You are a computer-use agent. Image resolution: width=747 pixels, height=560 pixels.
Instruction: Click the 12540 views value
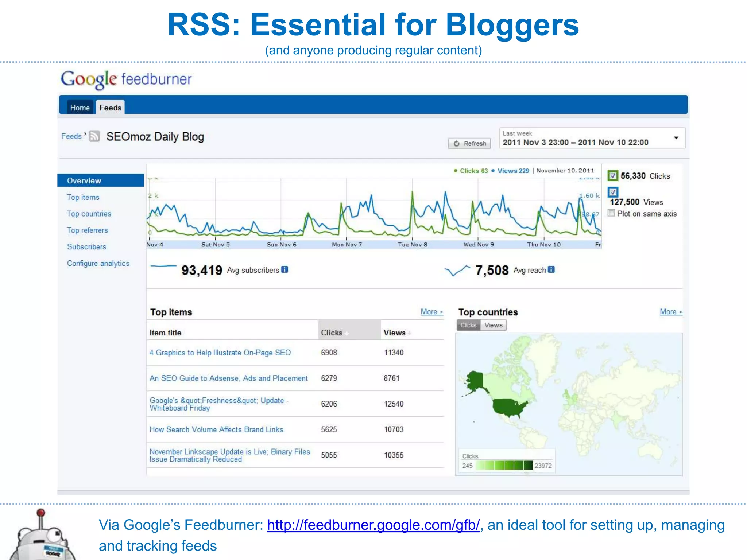[x=394, y=404]
